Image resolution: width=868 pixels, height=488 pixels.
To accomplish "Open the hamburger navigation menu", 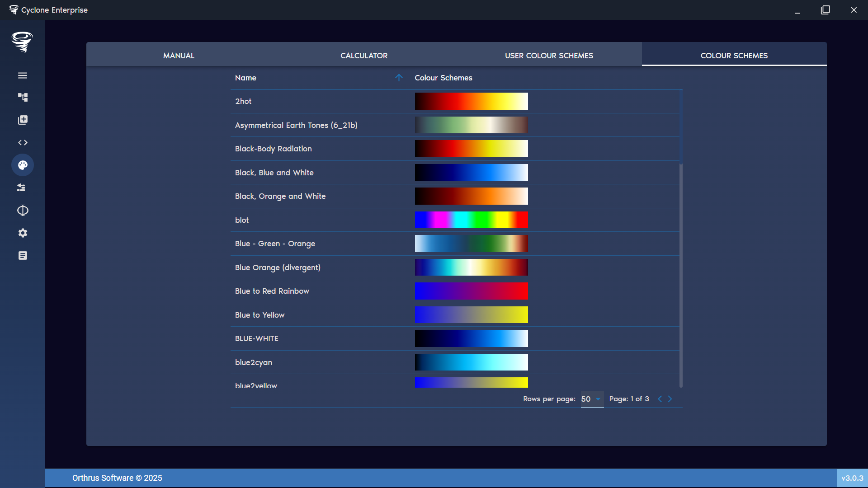I will click(23, 75).
